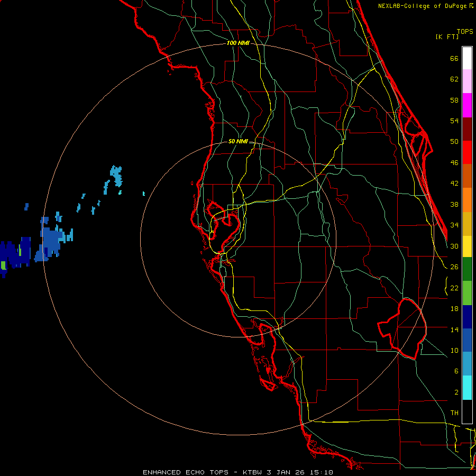Click the light pink legend swatch near 62
The width and height of the screenshot is (476, 476).
pyautogui.click(x=467, y=81)
